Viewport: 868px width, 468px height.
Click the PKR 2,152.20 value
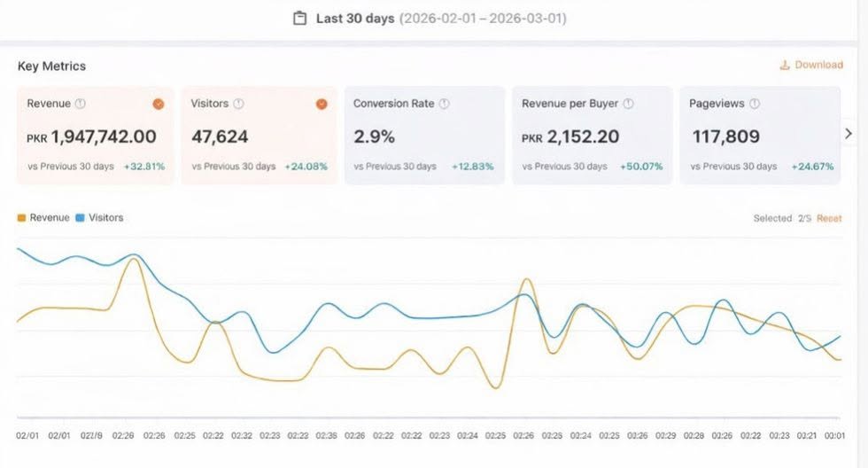pyautogui.click(x=570, y=136)
